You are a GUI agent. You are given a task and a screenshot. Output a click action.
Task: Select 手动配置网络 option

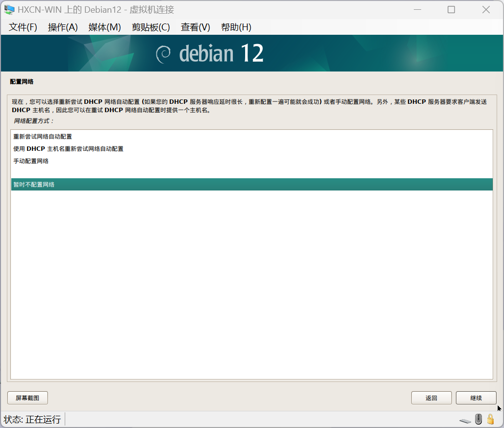click(252, 161)
